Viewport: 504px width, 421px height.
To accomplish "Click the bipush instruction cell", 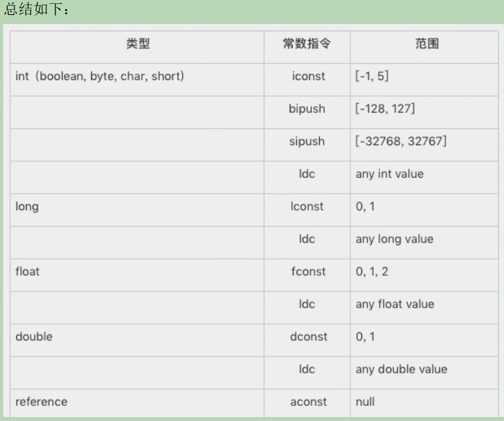I will [307, 113].
